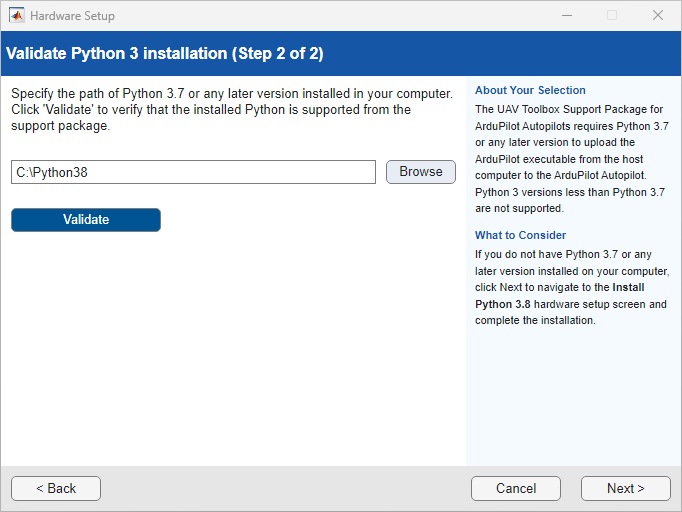682x512 pixels.
Task: Click the 'What to Consider' heading
Action: click(x=520, y=235)
